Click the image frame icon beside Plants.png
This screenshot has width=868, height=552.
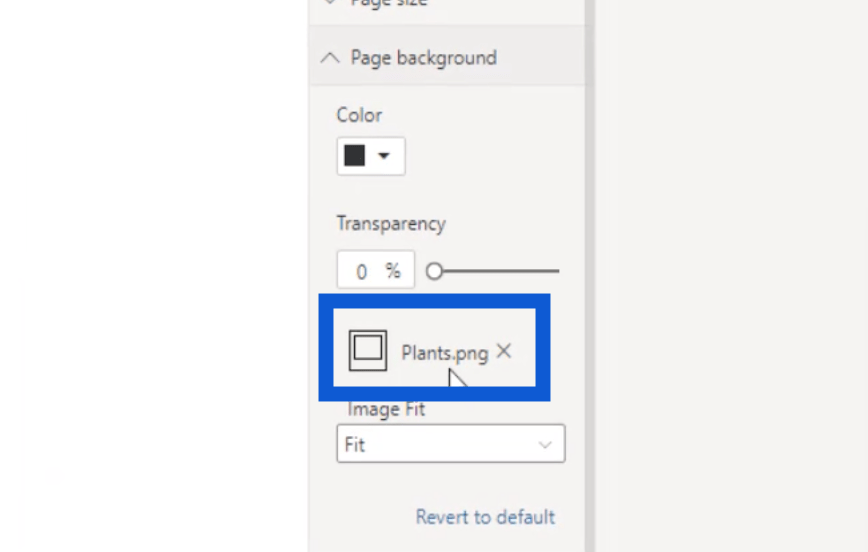pos(368,350)
